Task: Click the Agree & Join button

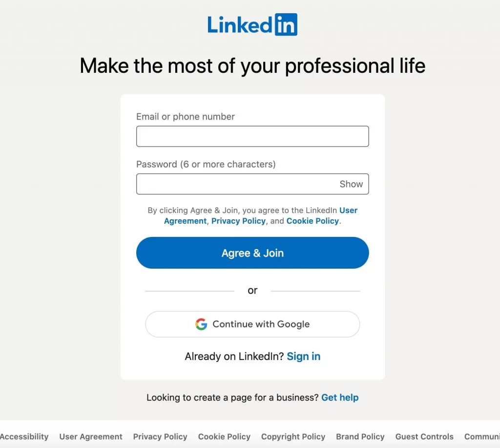Action: click(252, 253)
